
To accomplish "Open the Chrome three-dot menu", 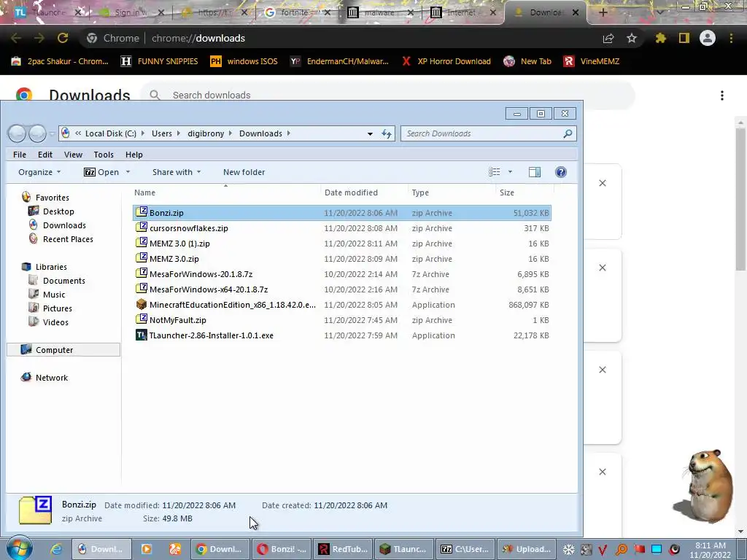I will 731,38.
